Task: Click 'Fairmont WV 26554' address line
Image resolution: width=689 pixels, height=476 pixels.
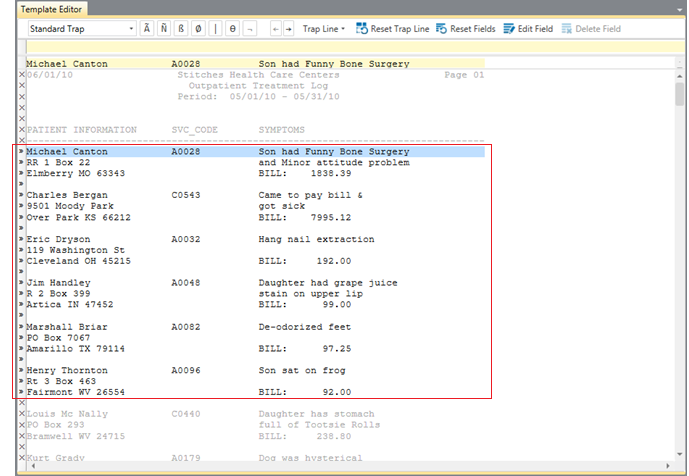Action: [76, 392]
